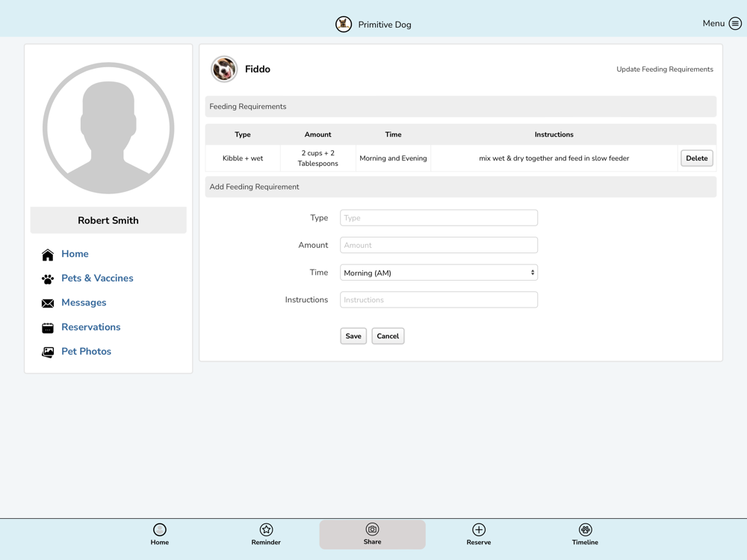The height and width of the screenshot is (560, 747).
Task: Tap the Home icon in bottom bar
Action: coord(160,529)
